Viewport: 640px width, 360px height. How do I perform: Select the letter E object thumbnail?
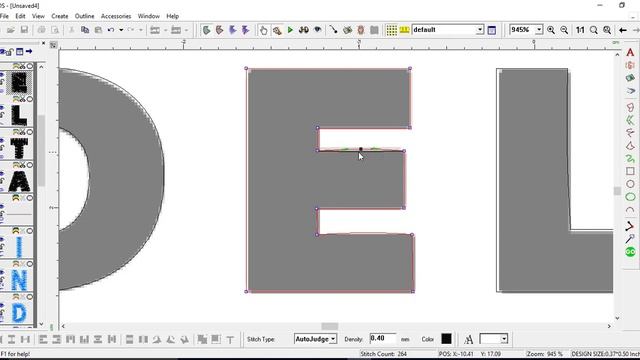(x=19, y=82)
